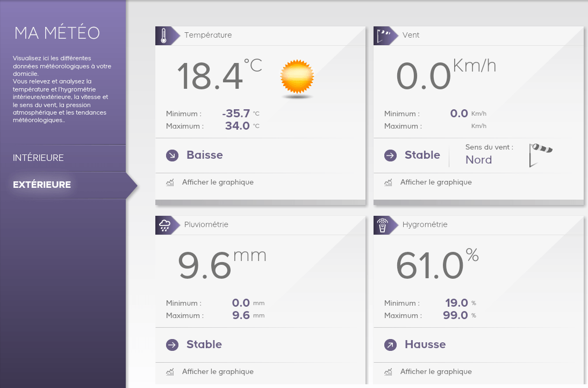Click the chart icon in Vent card

389,182
